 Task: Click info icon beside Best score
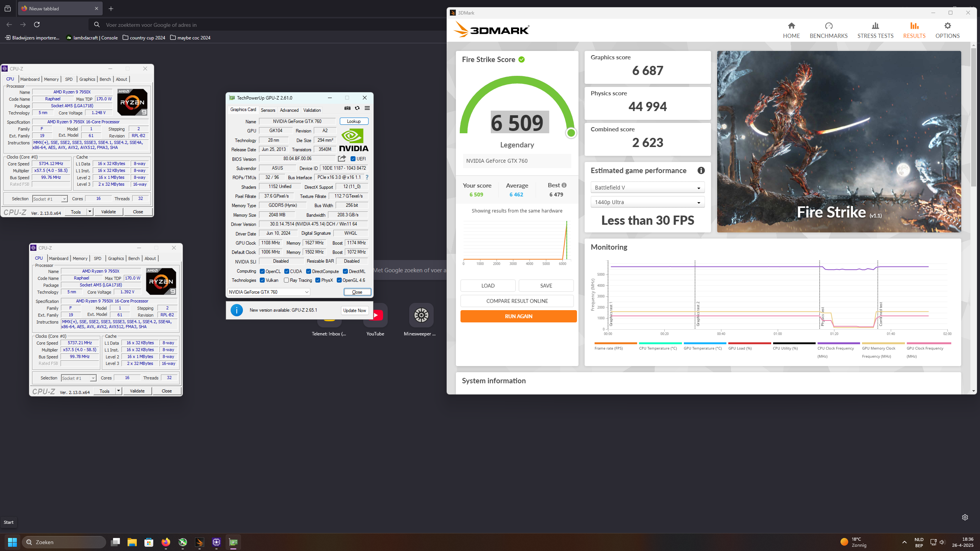(564, 185)
